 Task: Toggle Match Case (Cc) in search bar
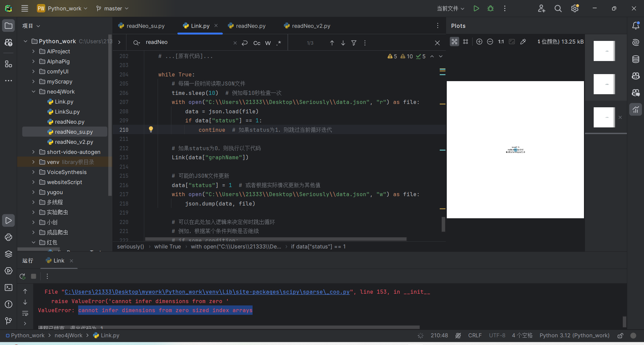point(257,43)
